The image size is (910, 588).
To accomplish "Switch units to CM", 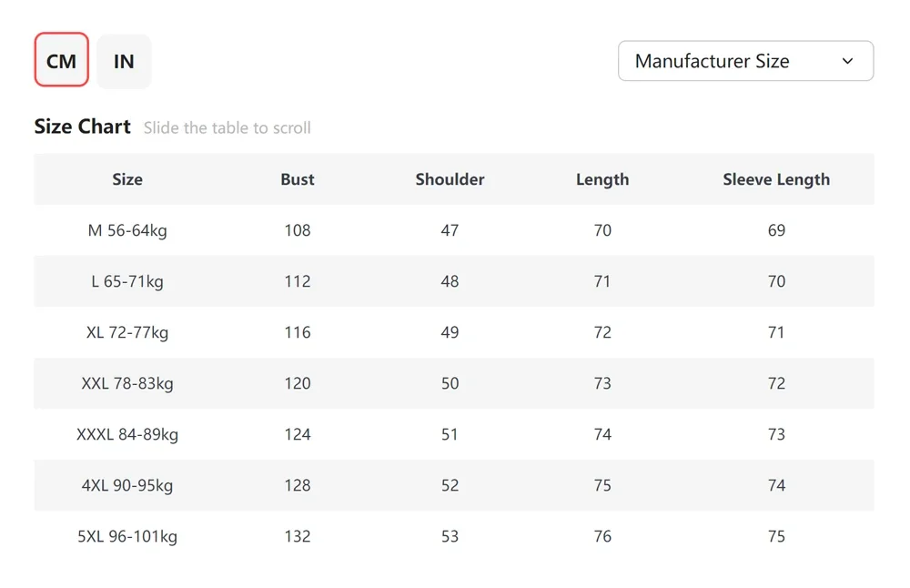I will (x=62, y=61).
